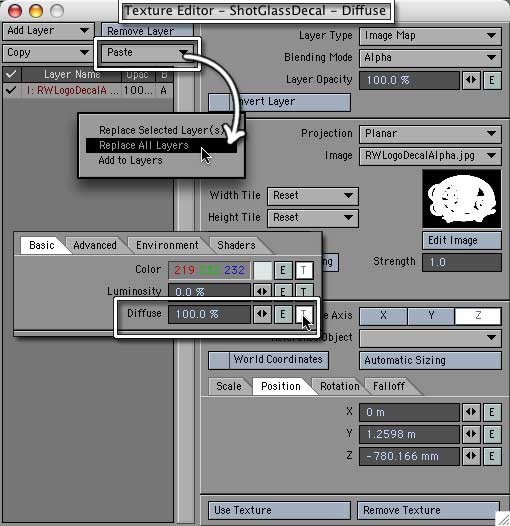Open the Projection Planar dropdown
The height and width of the screenshot is (526, 510).
click(x=430, y=134)
